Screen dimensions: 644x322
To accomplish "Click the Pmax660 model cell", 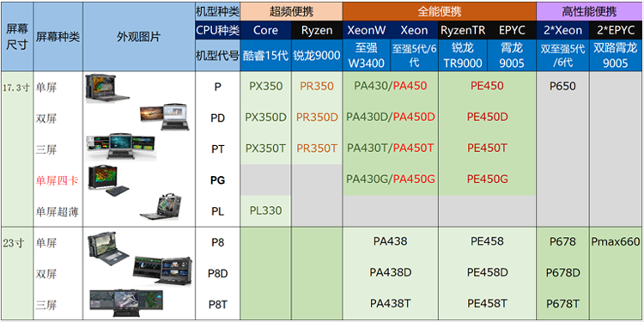I will point(616,241).
